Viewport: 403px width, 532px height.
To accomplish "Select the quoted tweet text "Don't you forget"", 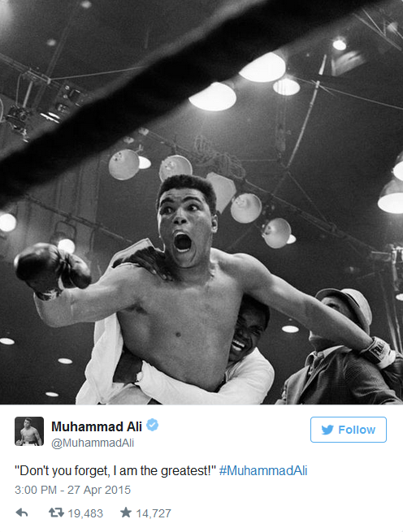I will click(62, 470).
